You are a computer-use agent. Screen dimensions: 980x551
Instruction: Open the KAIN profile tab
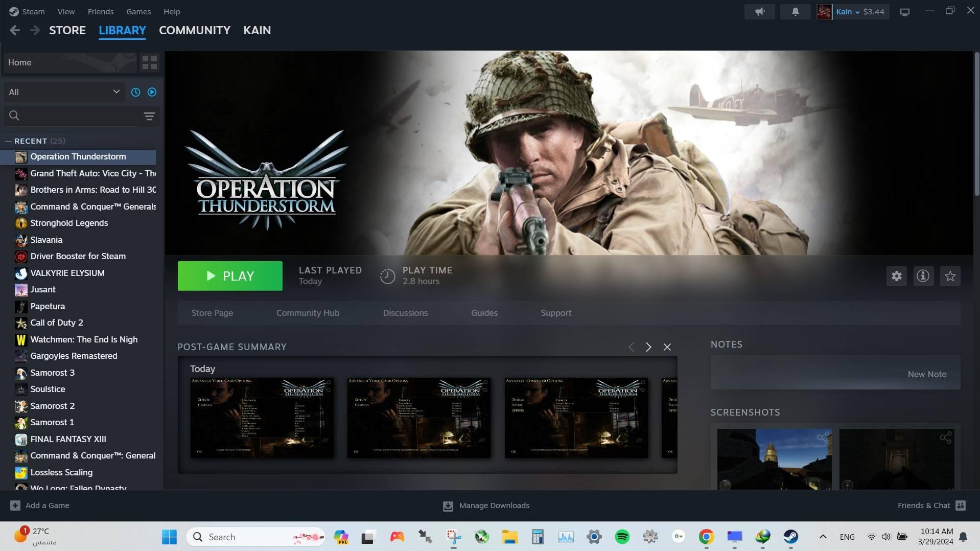[257, 31]
